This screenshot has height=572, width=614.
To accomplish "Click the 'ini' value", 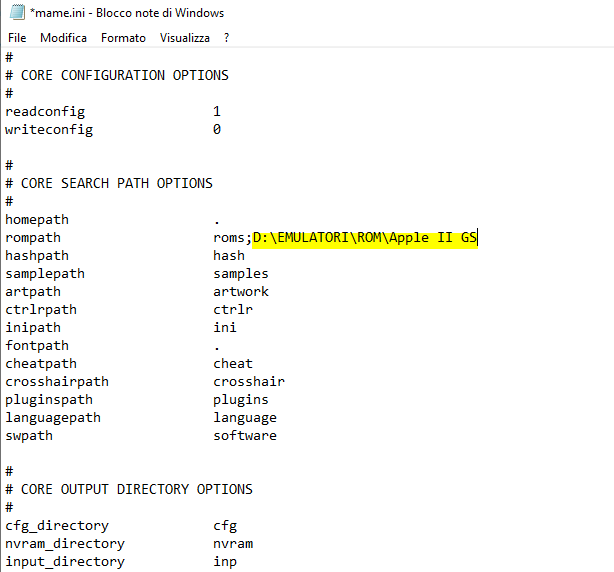I will coord(225,328).
